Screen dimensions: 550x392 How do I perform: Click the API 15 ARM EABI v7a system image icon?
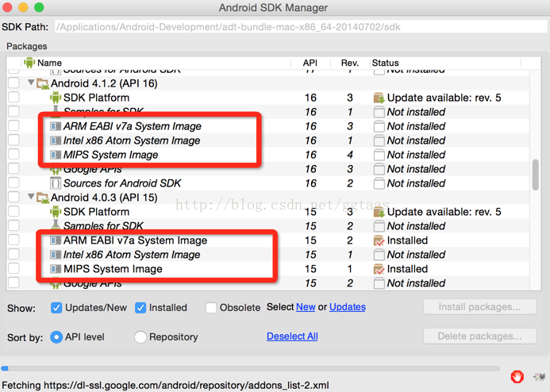[56, 240]
